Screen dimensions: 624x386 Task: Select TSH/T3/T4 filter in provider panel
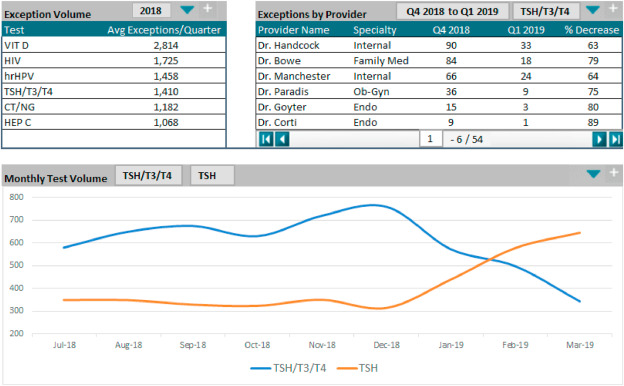(545, 11)
